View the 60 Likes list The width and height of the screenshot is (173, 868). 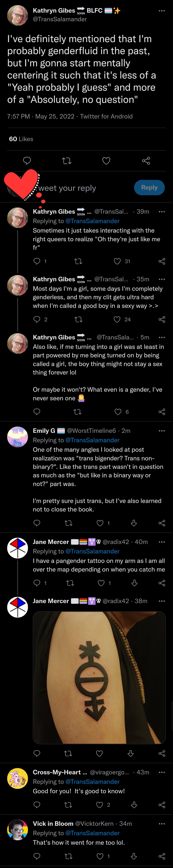pos(21,139)
